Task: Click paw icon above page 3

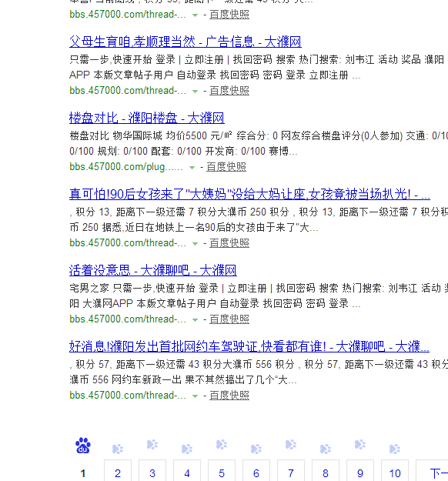Action: 152,444
